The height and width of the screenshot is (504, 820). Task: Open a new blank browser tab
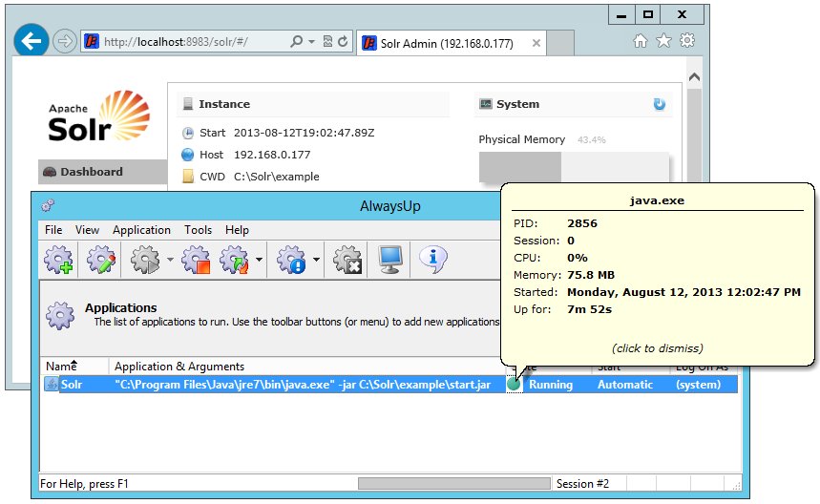pyautogui.click(x=560, y=43)
